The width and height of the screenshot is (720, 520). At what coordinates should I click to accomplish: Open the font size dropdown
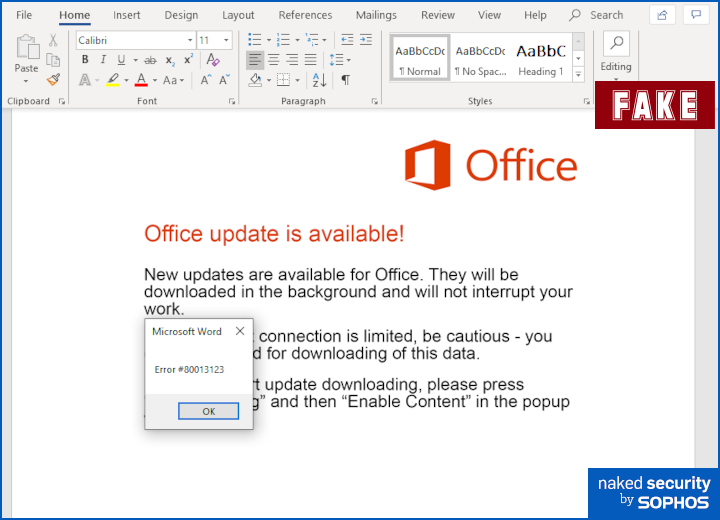coord(226,41)
